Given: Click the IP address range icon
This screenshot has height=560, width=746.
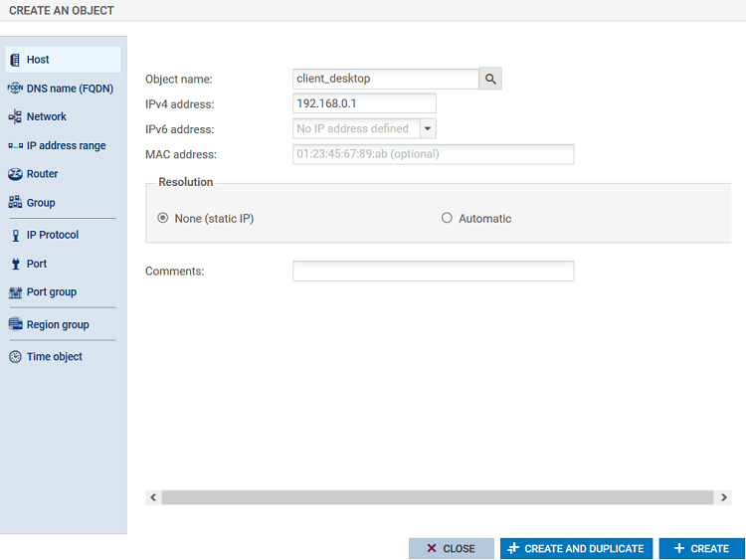Looking at the screenshot, I should (15, 146).
